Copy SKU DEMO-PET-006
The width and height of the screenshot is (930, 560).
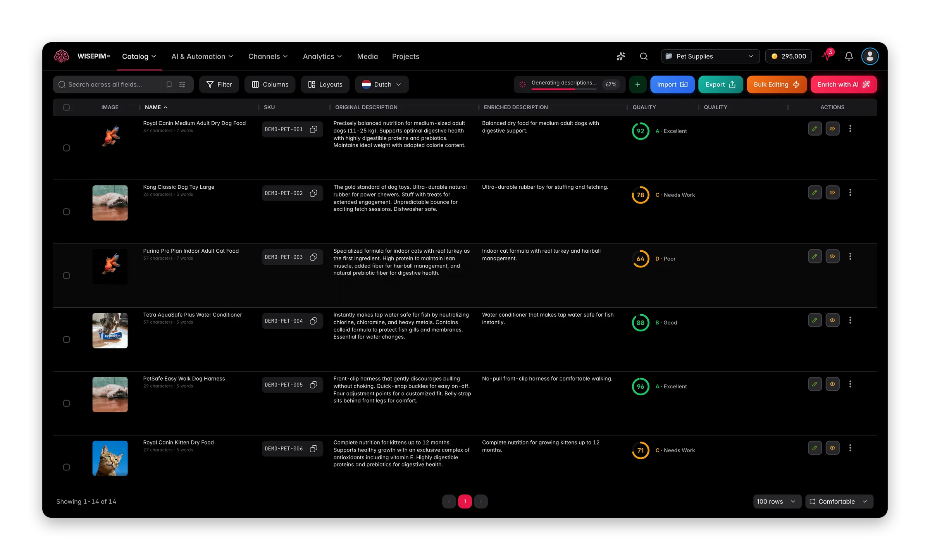tap(313, 449)
